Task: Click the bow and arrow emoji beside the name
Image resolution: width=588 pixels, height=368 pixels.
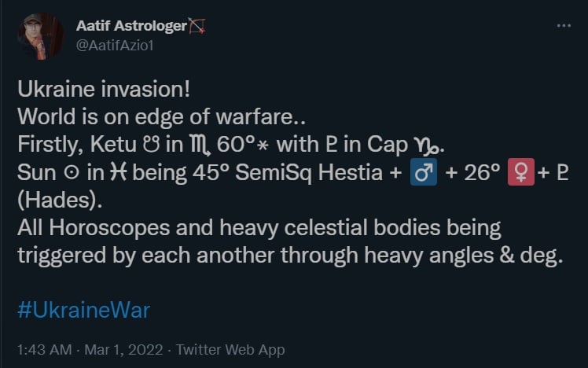Action: (198, 26)
